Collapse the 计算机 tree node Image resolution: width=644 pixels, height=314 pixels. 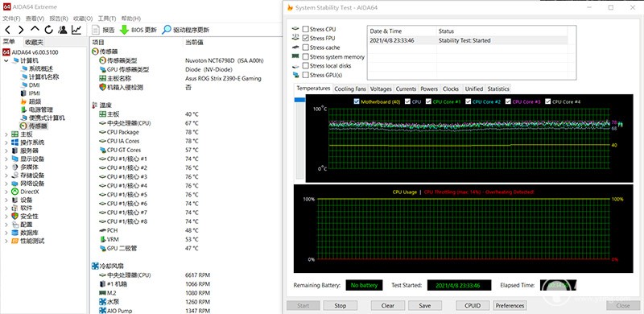[6, 60]
